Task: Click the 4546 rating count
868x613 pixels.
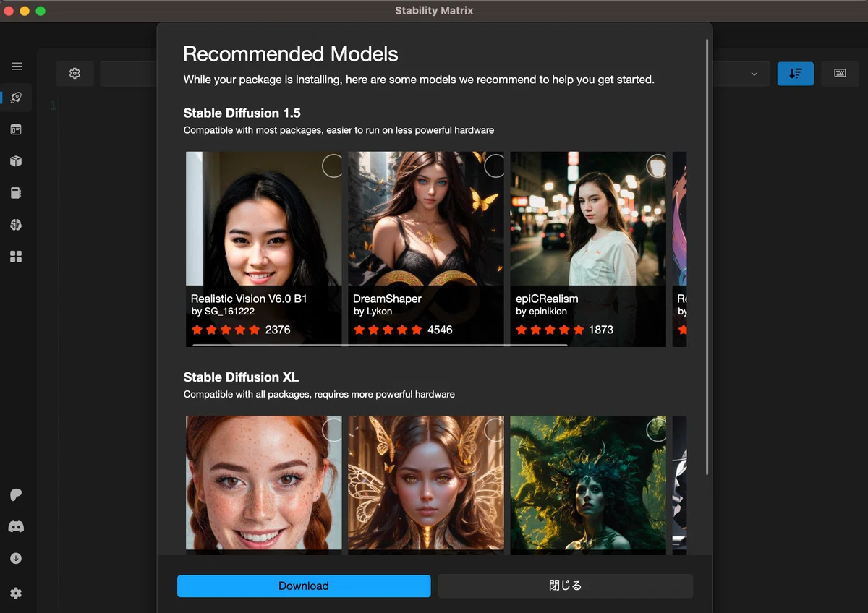Action: point(440,330)
